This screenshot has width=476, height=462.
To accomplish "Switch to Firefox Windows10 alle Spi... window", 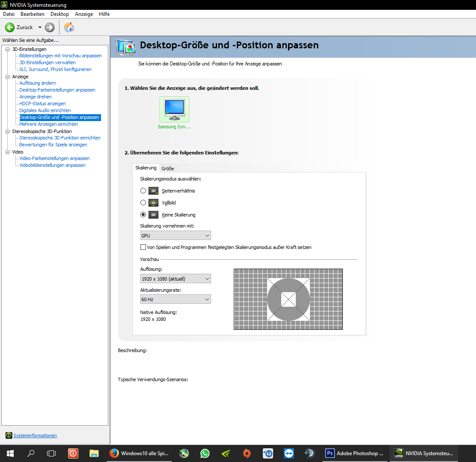I will 140,453.
